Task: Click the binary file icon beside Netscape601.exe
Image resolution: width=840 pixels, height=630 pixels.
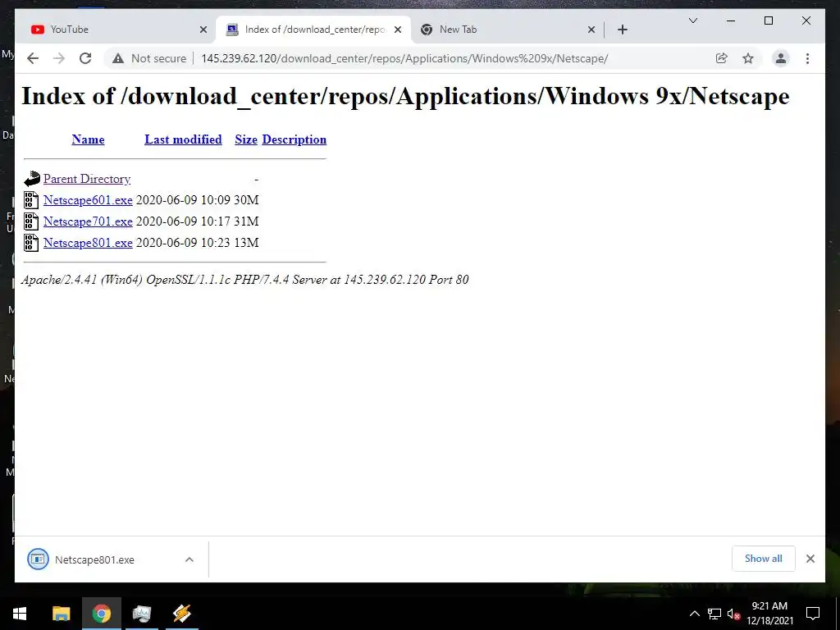Action: [x=31, y=200]
